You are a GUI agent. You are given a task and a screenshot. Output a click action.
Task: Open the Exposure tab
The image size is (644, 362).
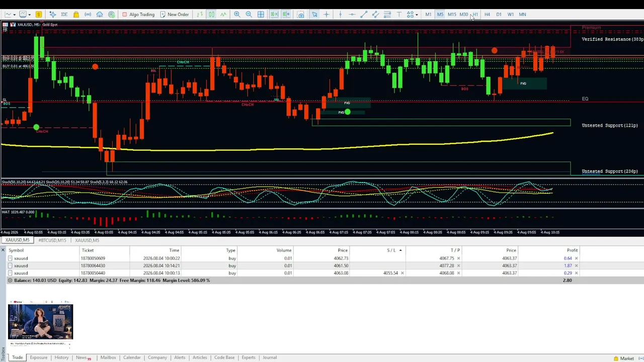(x=38, y=357)
